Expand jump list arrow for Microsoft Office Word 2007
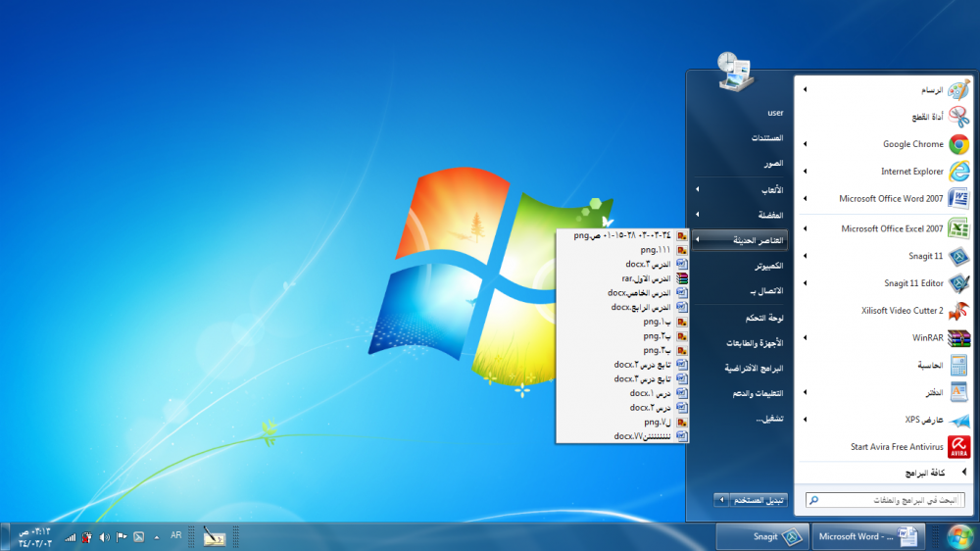 805,199
